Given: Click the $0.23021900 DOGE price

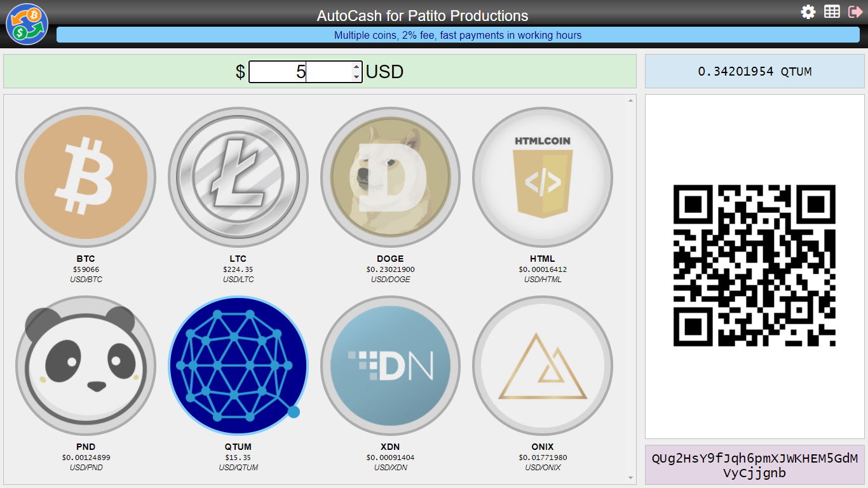Looking at the screenshot, I should (390, 269).
